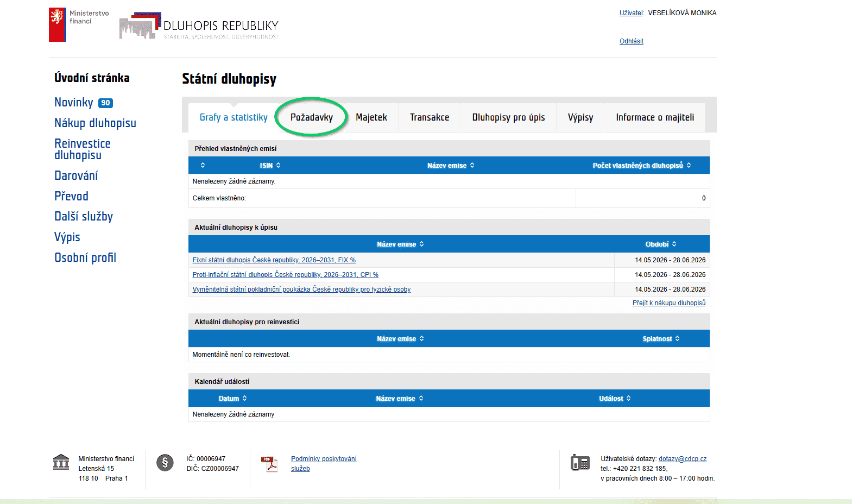Open Výpis in sidebar
The width and height of the screenshot is (852, 504).
[x=67, y=237]
